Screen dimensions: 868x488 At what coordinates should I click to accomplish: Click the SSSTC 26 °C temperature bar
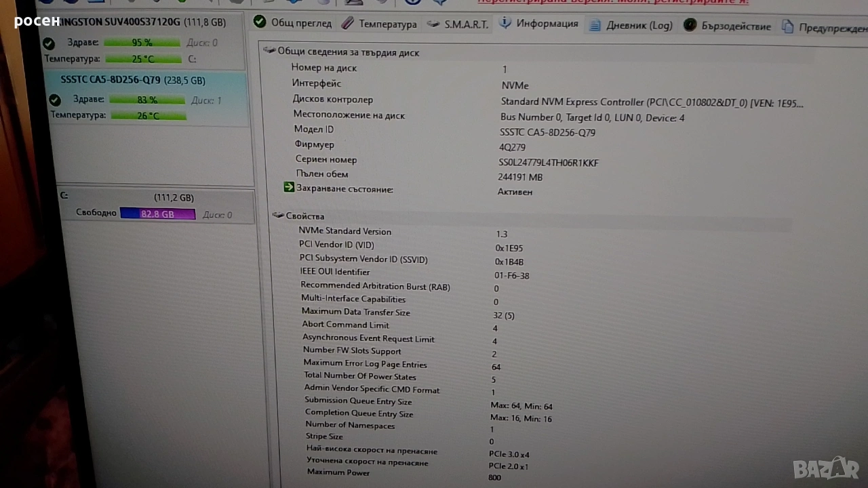click(148, 115)
